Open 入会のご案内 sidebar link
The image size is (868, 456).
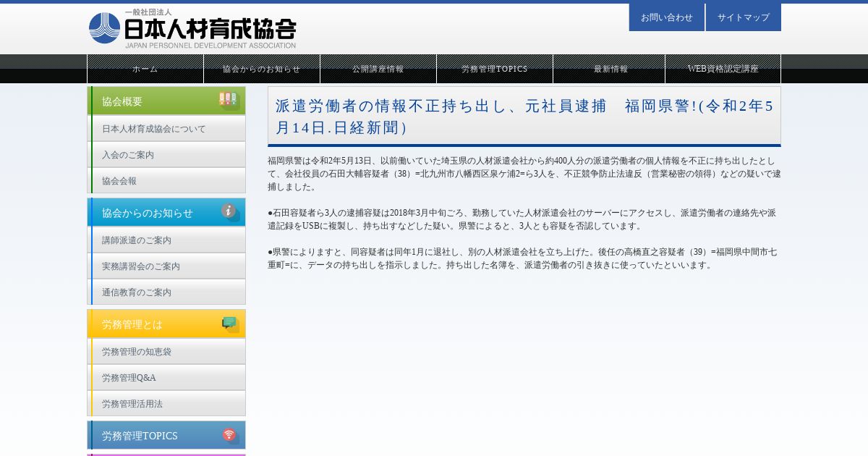point(166,155)
